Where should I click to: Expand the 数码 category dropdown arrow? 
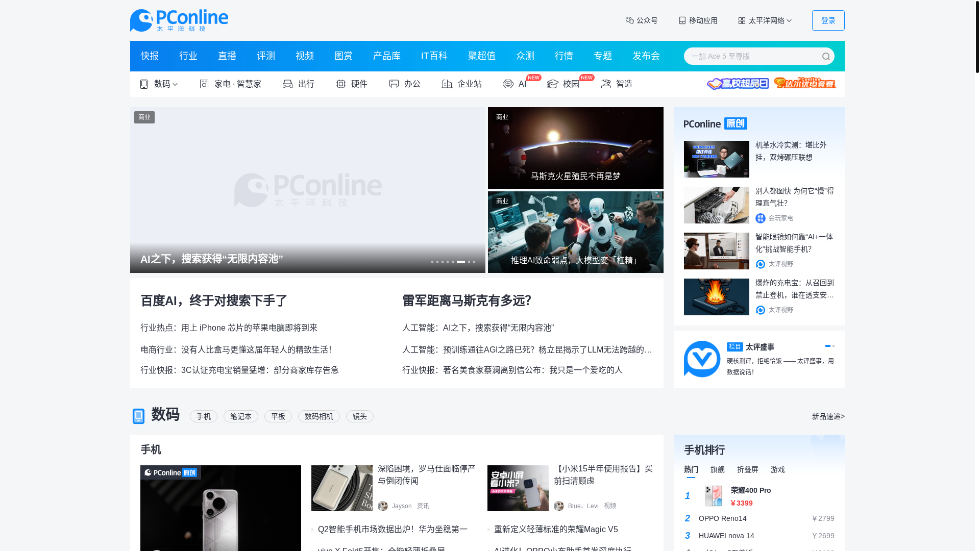tap(175, 84)
